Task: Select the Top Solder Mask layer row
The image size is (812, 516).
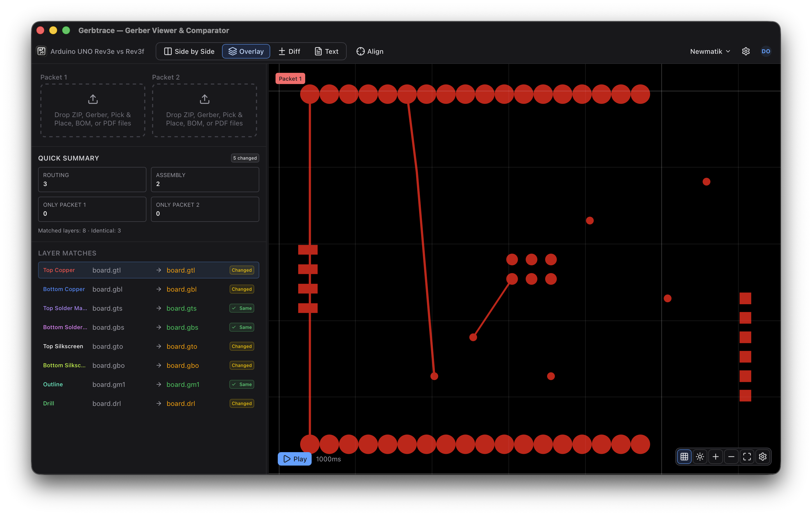Action: [148, 308]
